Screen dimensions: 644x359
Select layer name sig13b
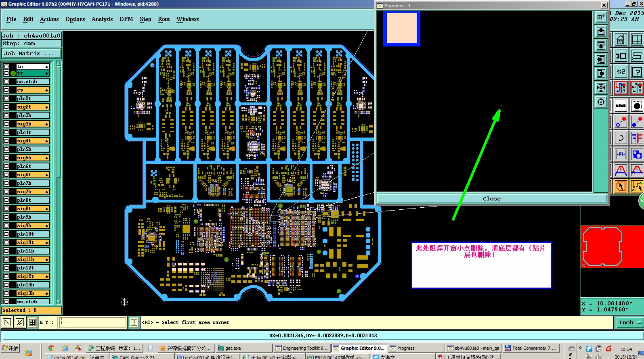33,293
